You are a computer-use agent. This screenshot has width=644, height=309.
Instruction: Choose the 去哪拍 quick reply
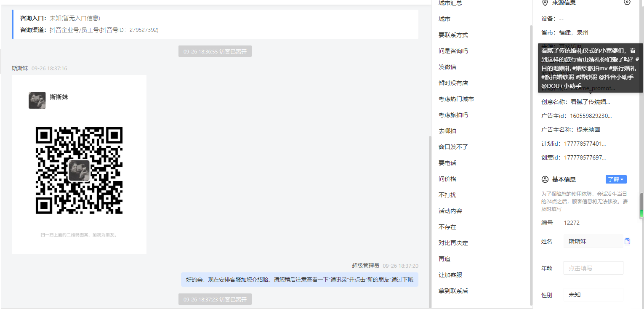pyautogui.click(x=447, y=131)
